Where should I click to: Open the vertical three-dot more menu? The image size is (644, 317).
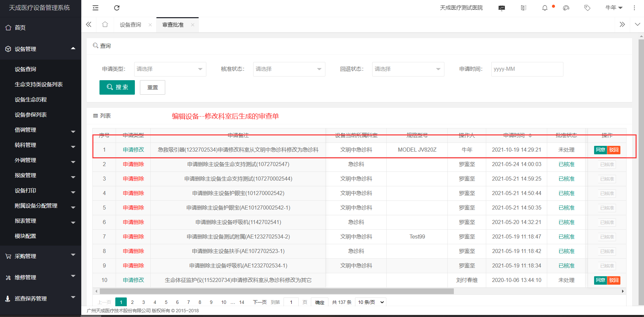634,8
